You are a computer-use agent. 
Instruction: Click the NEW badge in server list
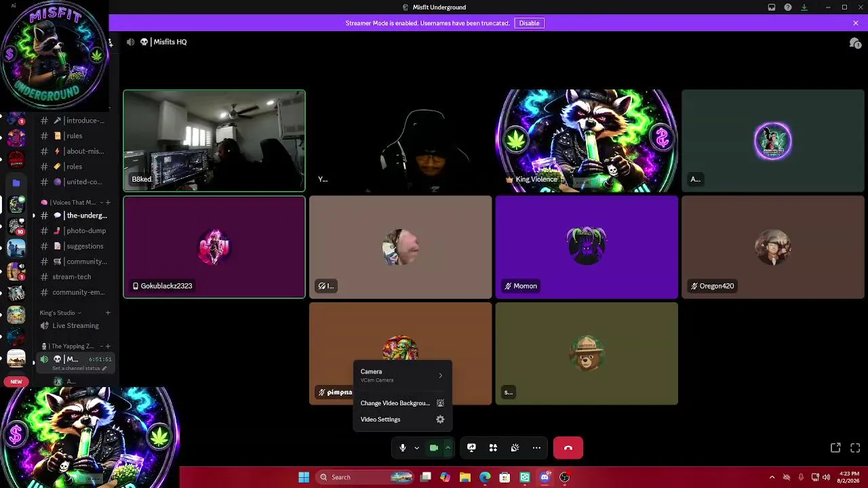16,382
